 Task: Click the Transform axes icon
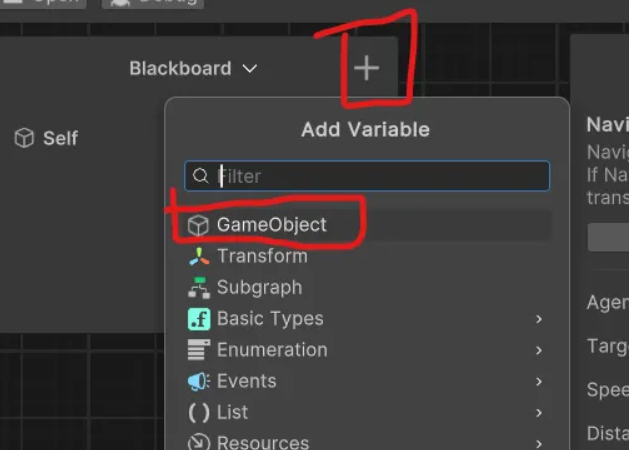click(199, 256)
